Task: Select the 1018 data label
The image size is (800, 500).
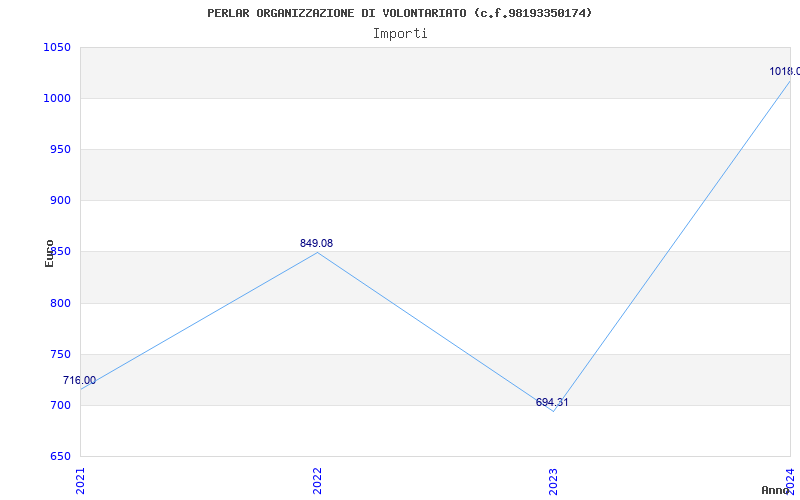Action: [784, 71]
